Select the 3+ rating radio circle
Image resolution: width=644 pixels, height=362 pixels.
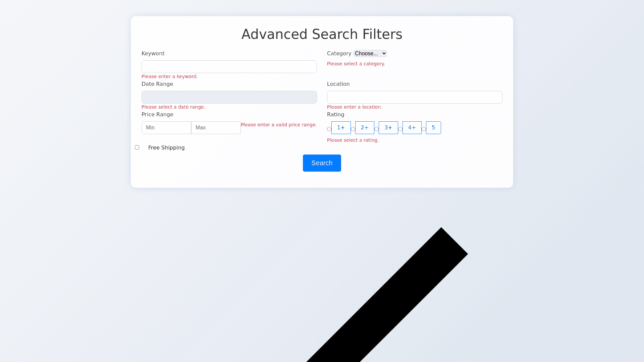(x=376, y=129)
